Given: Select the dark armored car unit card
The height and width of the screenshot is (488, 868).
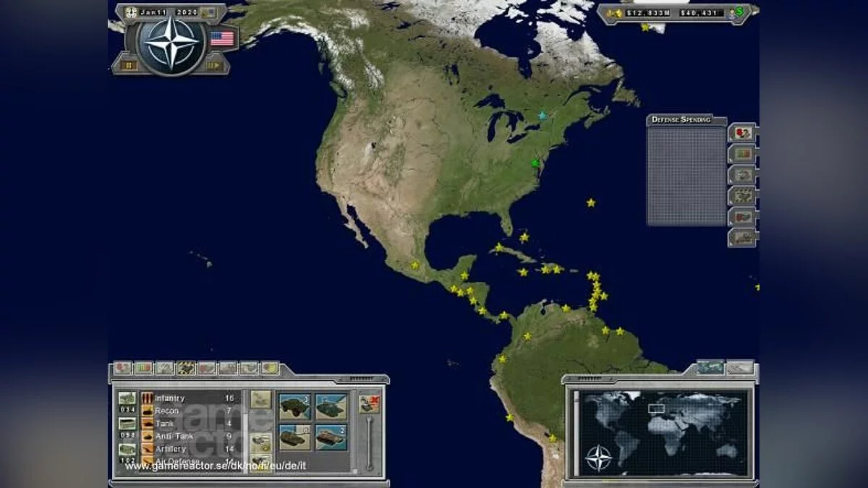Looking at the screenshot, I should pos(295,407).
